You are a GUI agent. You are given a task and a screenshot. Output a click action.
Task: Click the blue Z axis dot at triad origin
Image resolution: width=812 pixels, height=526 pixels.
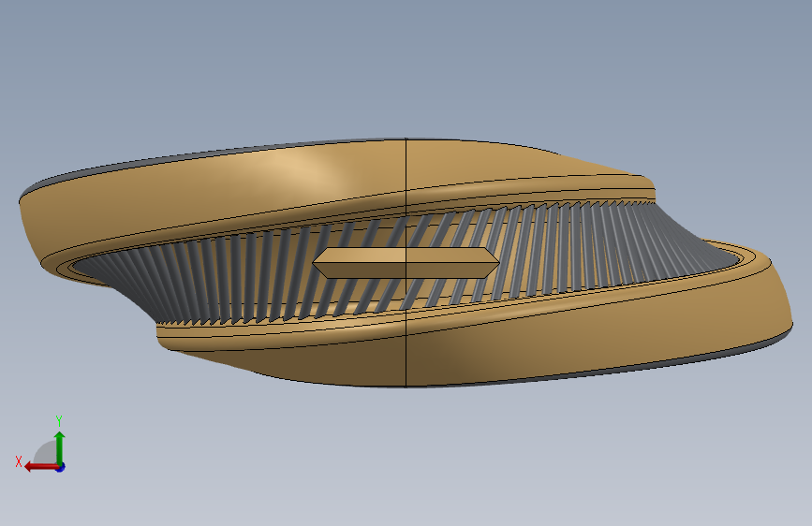61,467
